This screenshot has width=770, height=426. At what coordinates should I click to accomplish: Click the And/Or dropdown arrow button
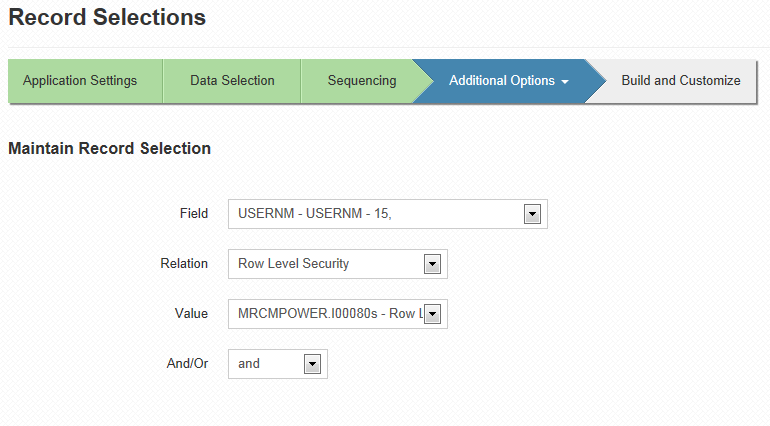point(312,364)
